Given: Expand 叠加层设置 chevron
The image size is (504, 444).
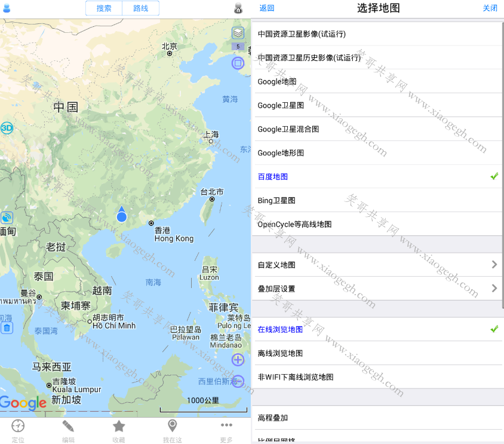Looking at the screenshot, I should tap(494, 288).
